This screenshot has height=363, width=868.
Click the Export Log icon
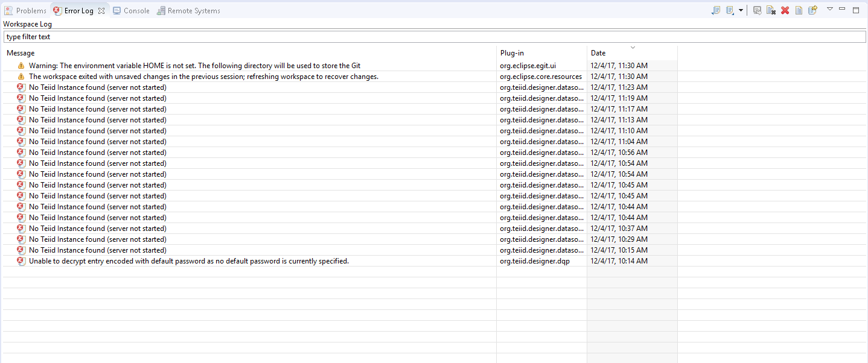tap(716, 10)
